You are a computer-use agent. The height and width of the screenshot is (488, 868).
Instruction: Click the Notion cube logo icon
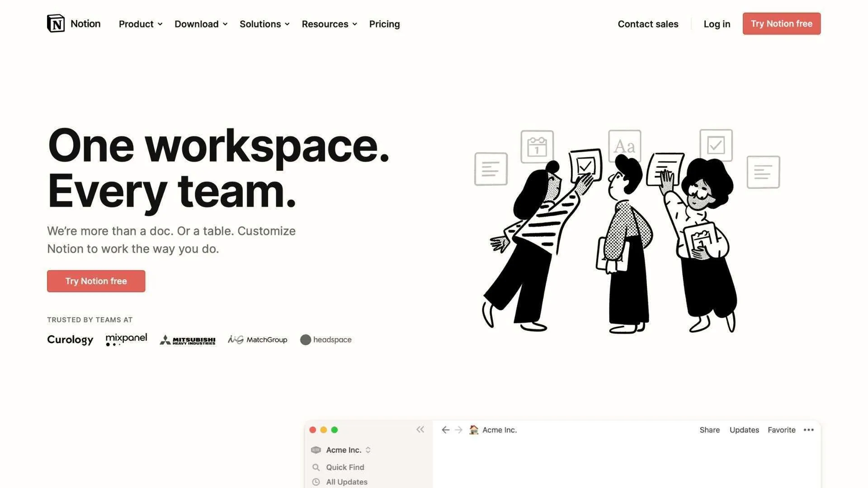(56, 23)
